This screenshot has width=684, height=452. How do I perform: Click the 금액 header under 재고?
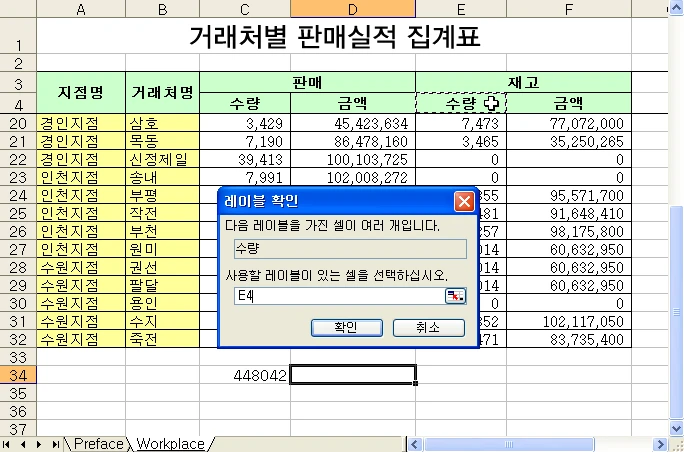click(569, 103)
